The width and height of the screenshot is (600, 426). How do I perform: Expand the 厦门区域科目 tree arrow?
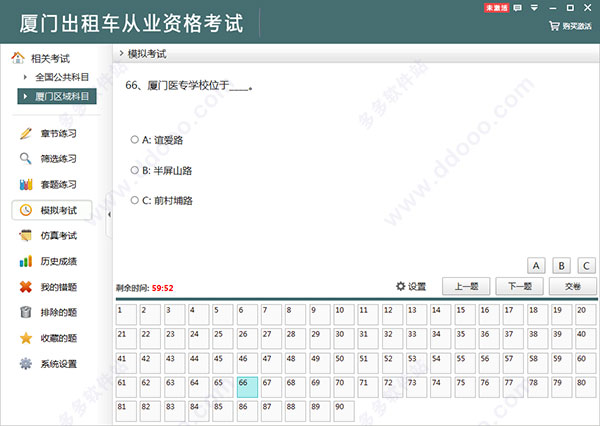[x=25, y=96]
